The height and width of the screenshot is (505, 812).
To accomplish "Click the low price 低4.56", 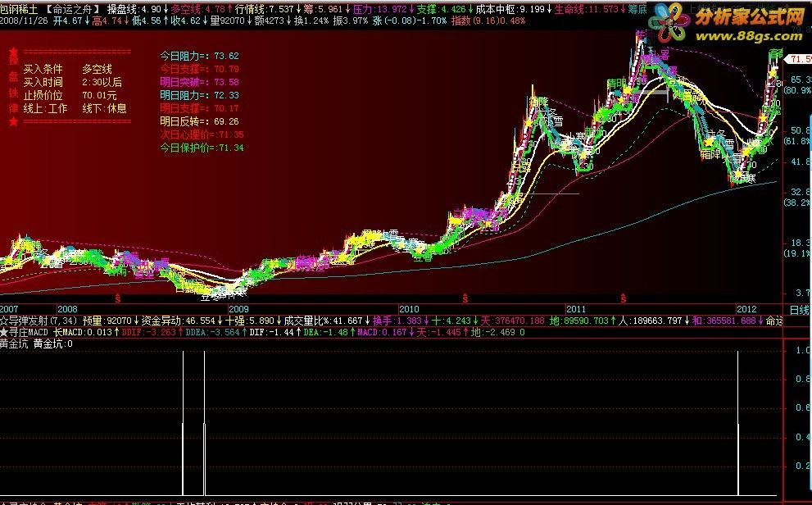I will [150, 20].
